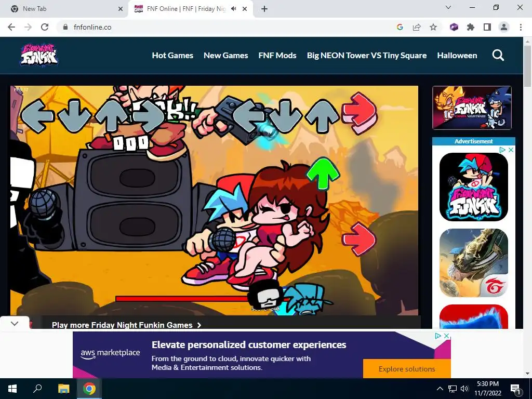
Task: Share this page using the share icon
Action: (417, 27)
